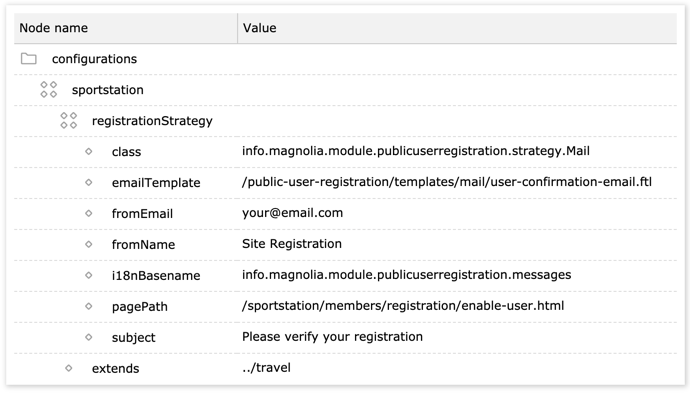This screenshot has width=690, height=394.
Task: Click the Site Registration value
Action: [x=292, y=244]
